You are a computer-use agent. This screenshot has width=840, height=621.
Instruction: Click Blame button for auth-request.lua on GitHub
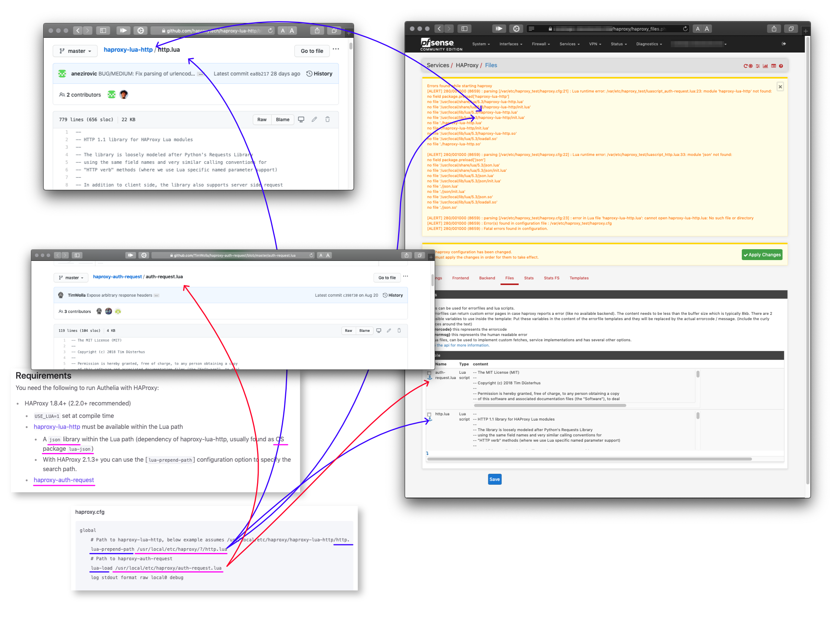[364, 330]
